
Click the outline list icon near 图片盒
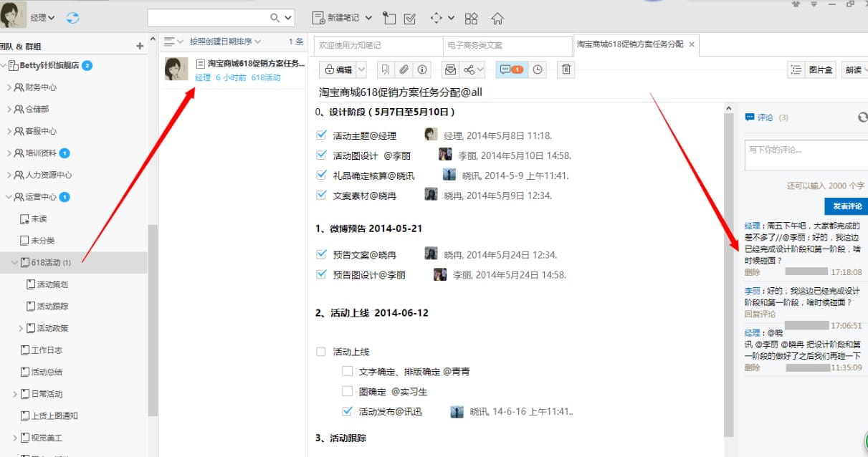(796, 69)
